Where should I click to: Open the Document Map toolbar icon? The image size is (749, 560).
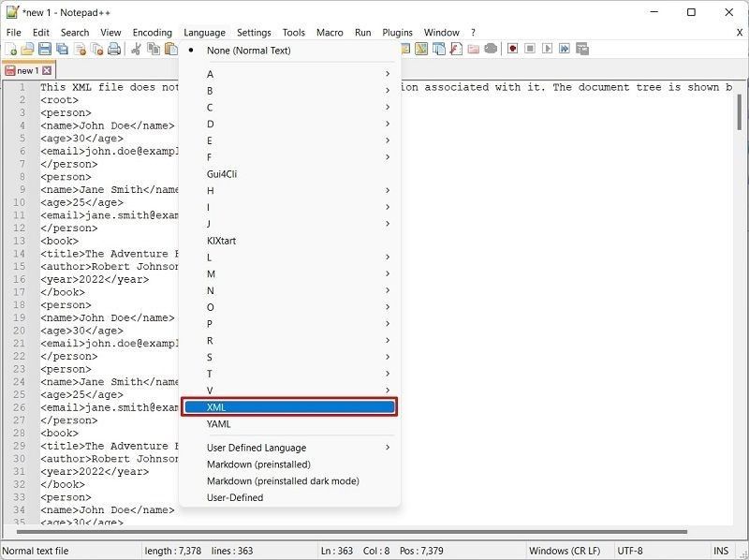point(421,49)
